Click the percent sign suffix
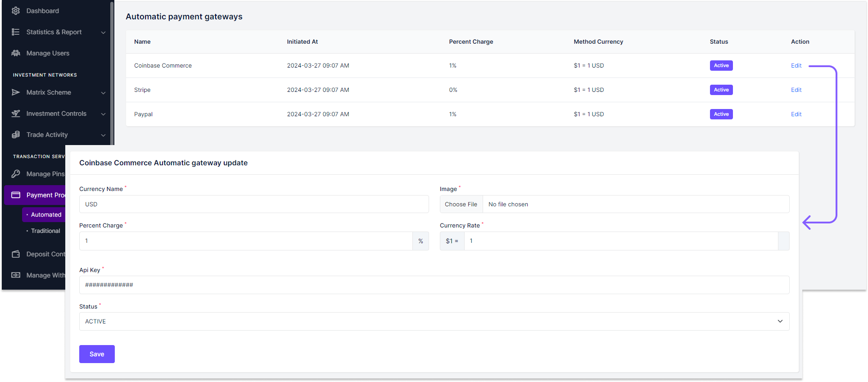 420,241
